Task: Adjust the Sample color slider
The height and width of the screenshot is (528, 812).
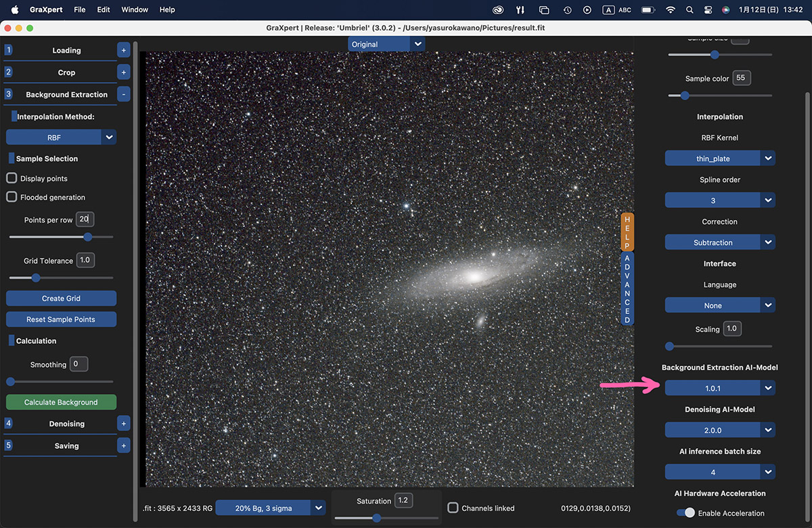Action: (x=720, y=95)
